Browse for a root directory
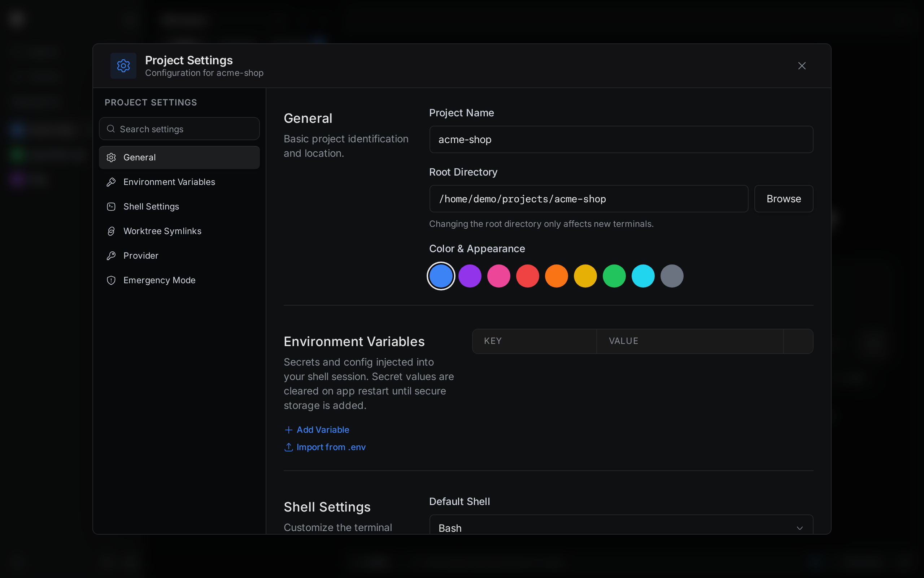This screenshot has width=924, height=578. pos(784,199)
